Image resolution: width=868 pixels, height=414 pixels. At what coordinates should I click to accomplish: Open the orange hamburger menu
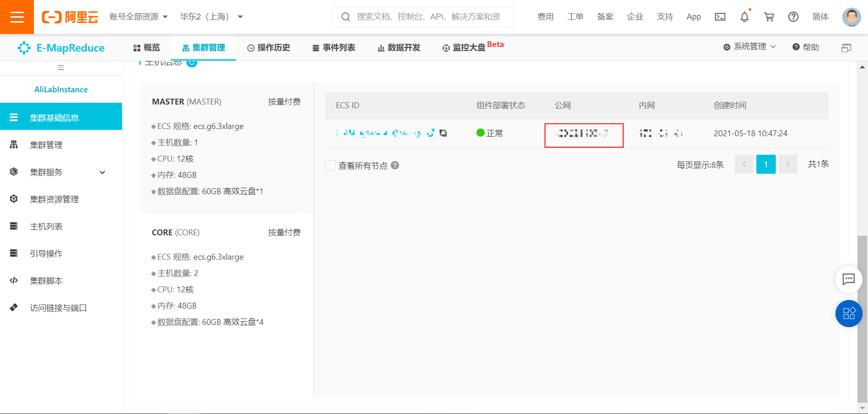click(17, 17)
